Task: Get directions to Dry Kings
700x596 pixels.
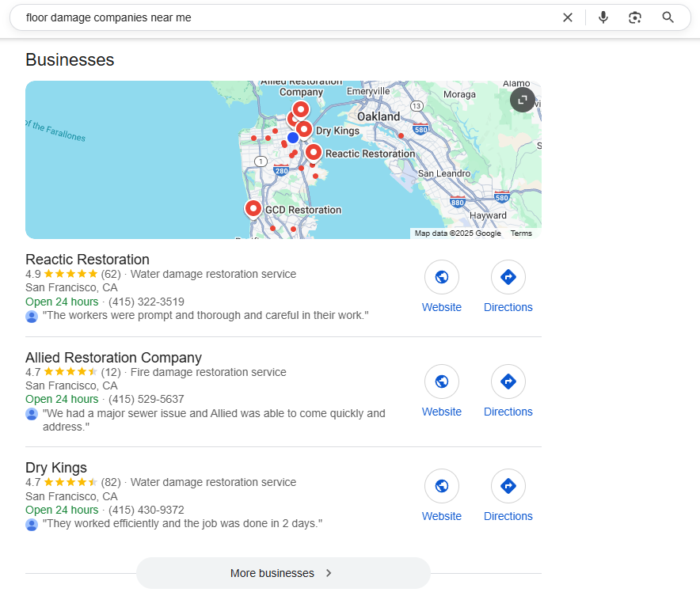Action: 508,486
